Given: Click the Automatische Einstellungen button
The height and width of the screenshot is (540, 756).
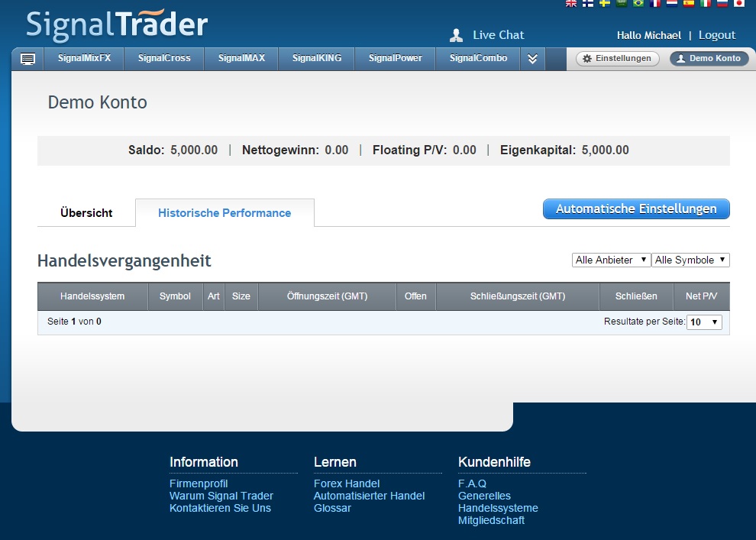Looking at the screenshot, I should coord(636,209).
